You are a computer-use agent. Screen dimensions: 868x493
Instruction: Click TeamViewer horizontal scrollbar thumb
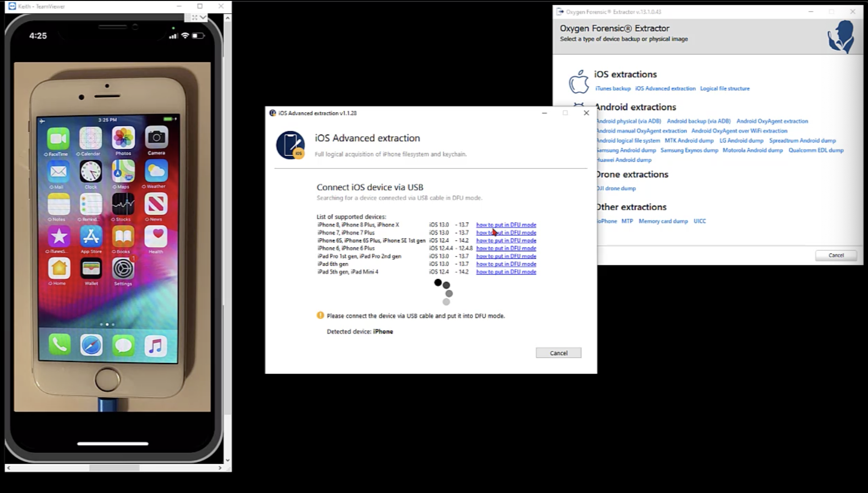point(114,468)
